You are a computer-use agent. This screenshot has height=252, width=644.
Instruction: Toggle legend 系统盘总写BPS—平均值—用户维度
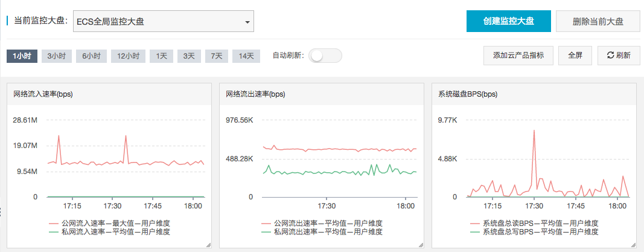535,232
